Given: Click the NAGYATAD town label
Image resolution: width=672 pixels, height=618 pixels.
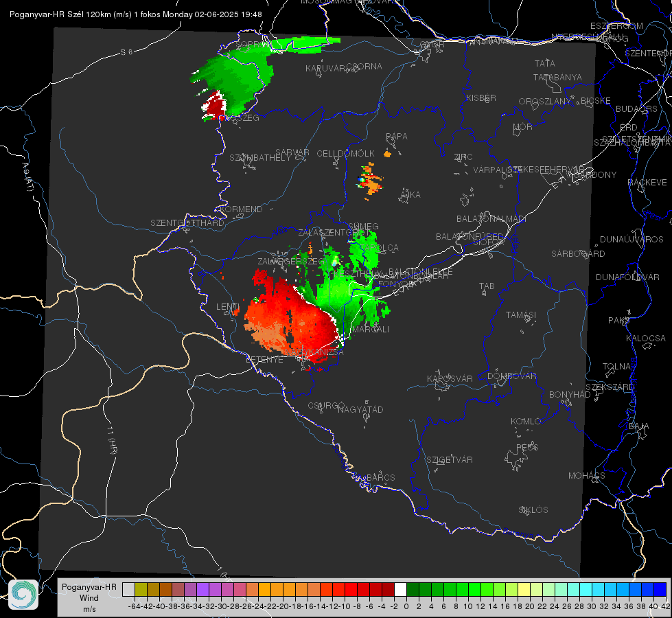Looking at the screenshot, I should [x=360, y=409].
